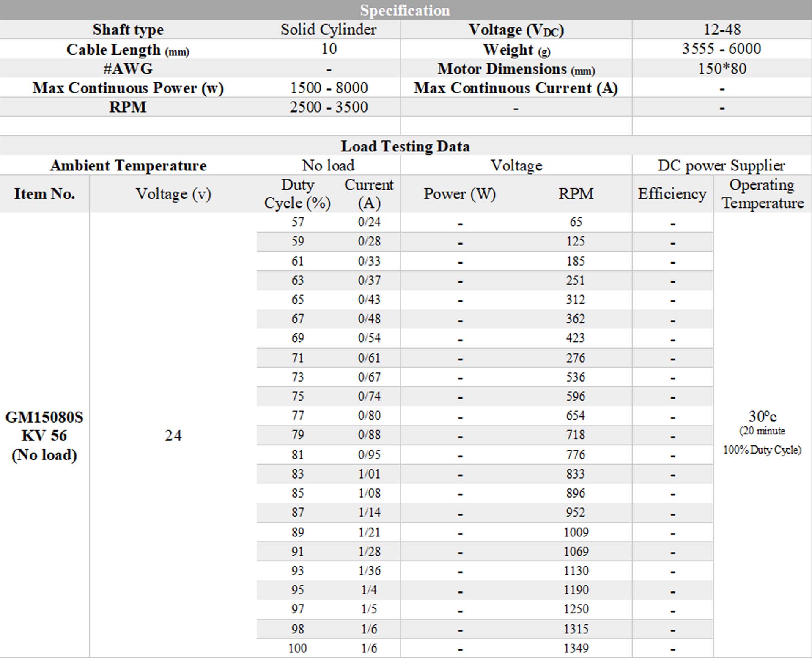Viewport: 812px width, 660px height.
Task: Select the 'Cable Length (mm)' label
Action: click(128, 49)
